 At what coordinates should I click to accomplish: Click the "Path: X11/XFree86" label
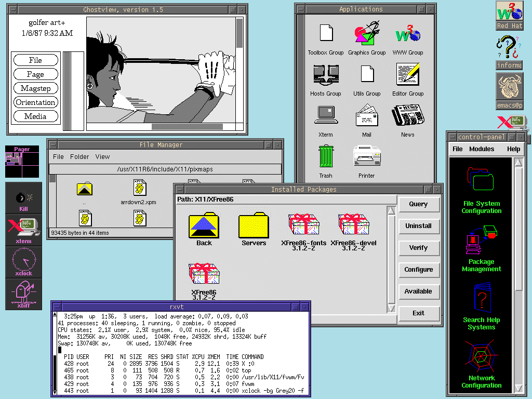tap(205, 199)
